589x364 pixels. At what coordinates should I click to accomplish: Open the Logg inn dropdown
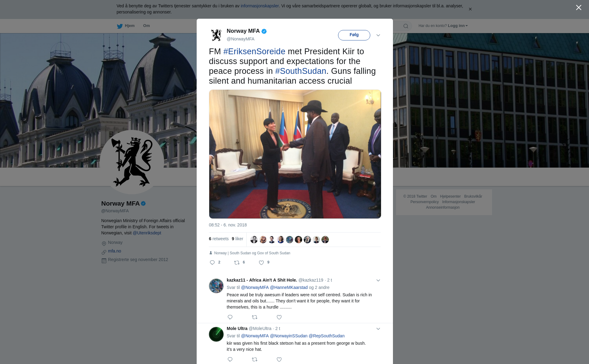pyautogui.click(x=458, y=26)
